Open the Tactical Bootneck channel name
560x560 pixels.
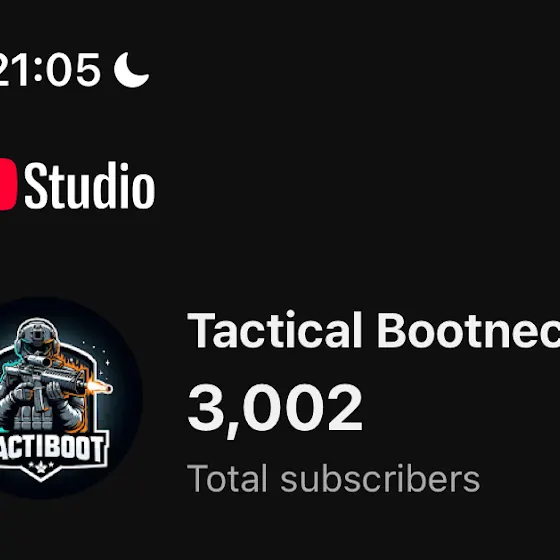(x=373, y=330)
